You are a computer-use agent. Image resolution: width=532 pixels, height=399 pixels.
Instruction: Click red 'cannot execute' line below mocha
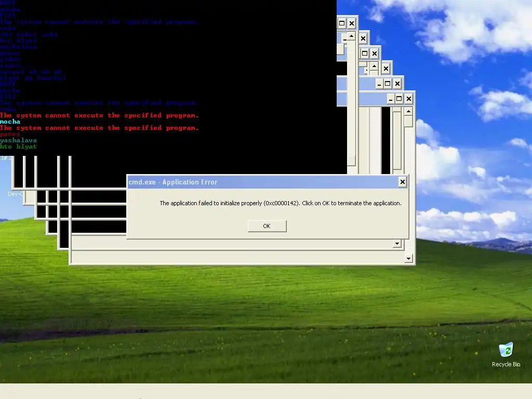click(99, 128)
